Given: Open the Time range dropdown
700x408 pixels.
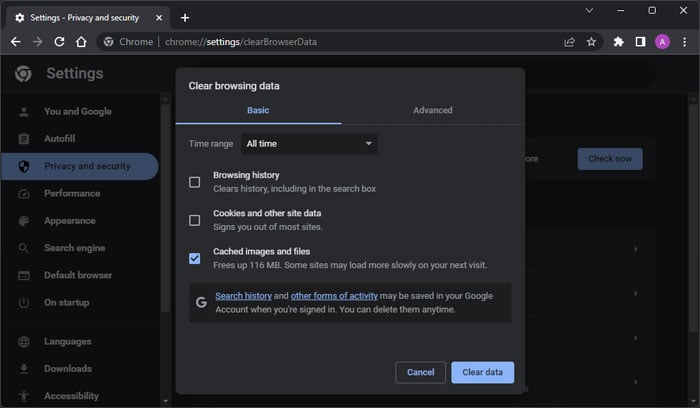Looking at the screenshot, I should click(x=309, y=144).
